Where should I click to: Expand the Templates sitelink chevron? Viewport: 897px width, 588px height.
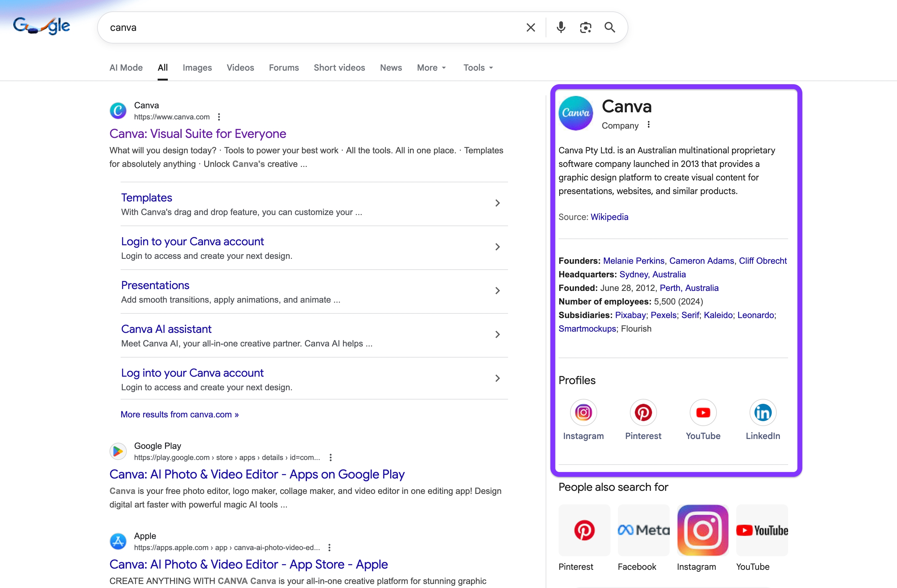[x=498, y=203]
